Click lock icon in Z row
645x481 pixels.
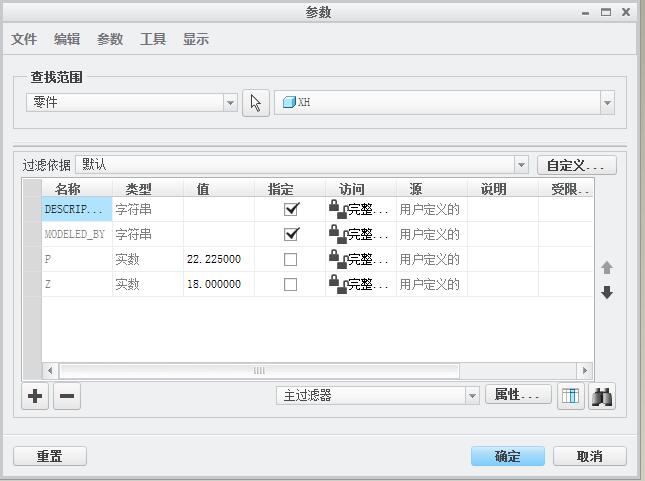pos(338,284)
